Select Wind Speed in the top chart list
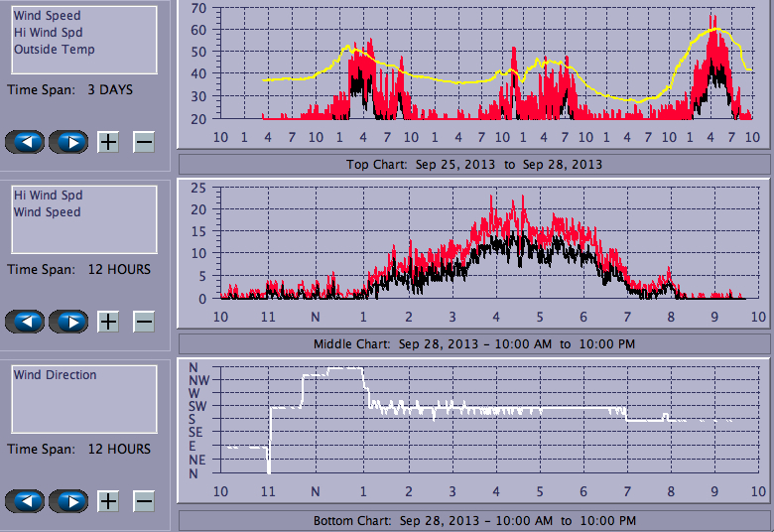 click(47, 16)
